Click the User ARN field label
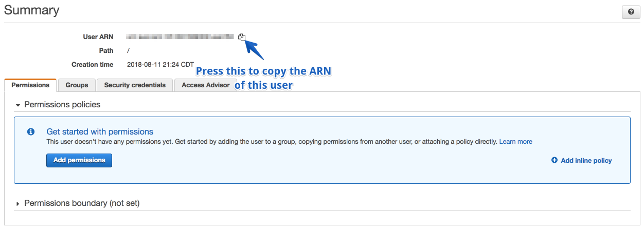This screenshot has height=229, width=644. [98, 37]
